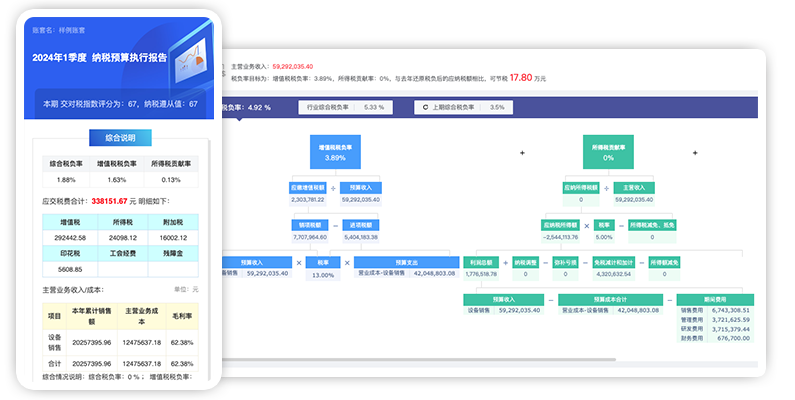Click the 5.00% rate value

(604, 237)
